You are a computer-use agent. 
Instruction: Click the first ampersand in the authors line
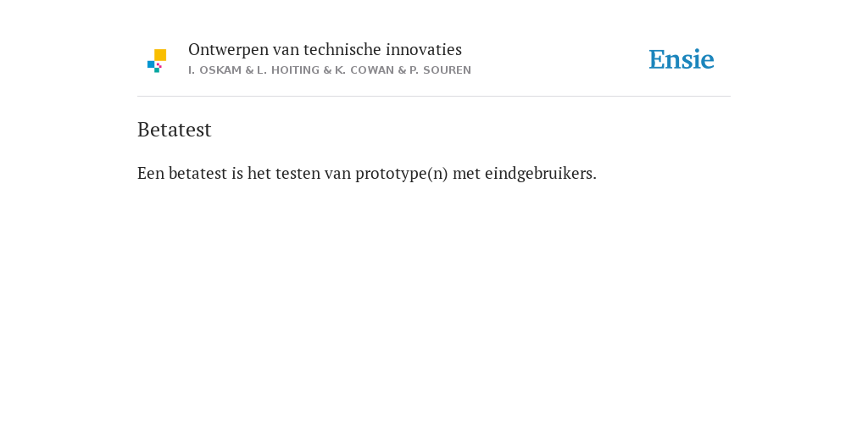pos(250,70)
